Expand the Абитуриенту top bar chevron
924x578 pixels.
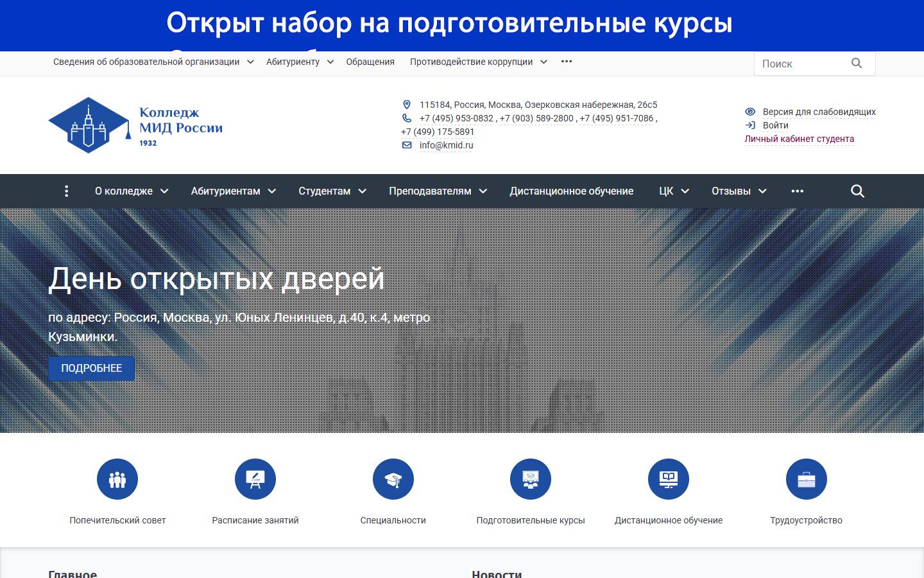(x=330, y=62)
